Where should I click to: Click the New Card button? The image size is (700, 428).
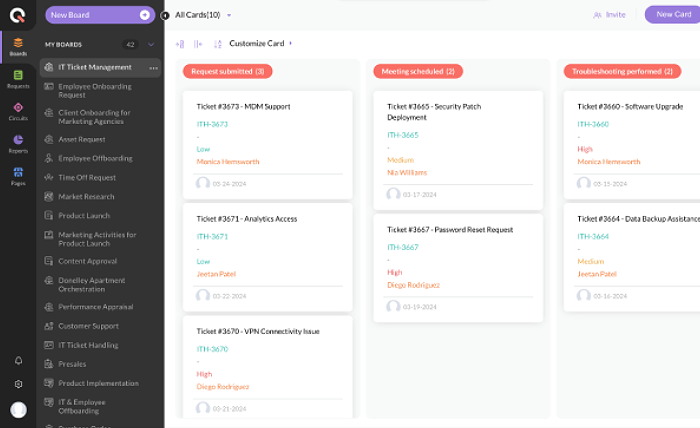(x=672, y=15)
